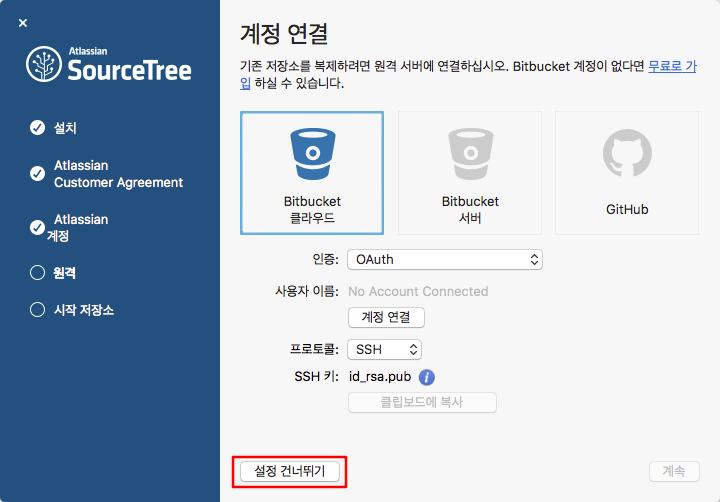Screen dimensions: 720x502
Task: Click the Atlassian Customer Agreement checkmark
Action: pos(38,174)
